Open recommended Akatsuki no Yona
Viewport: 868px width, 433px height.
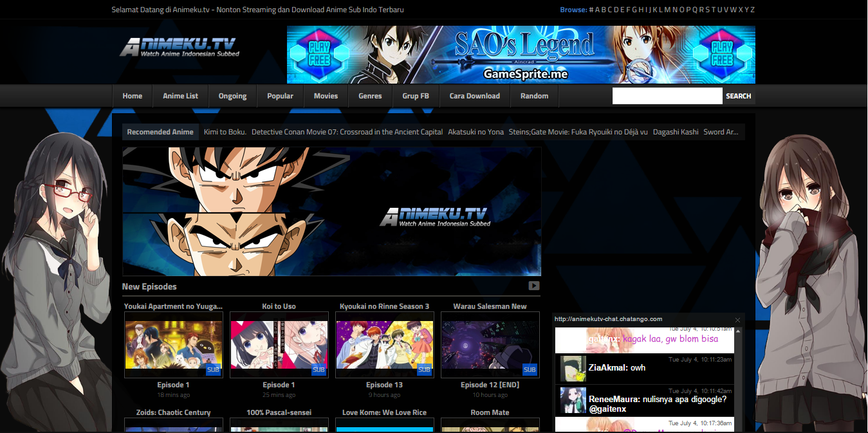point(476,132)
